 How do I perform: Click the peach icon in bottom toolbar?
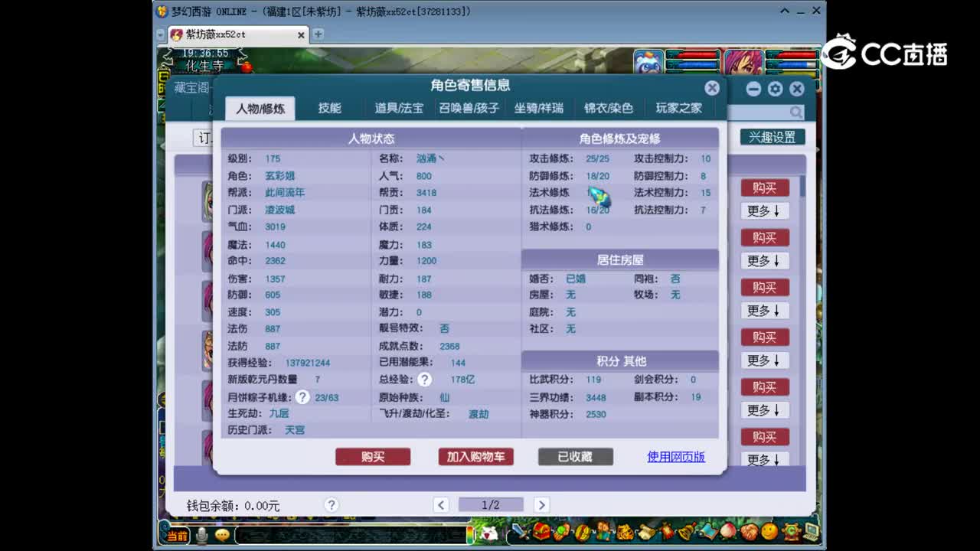pyautogui.click(x=728, y=531)
